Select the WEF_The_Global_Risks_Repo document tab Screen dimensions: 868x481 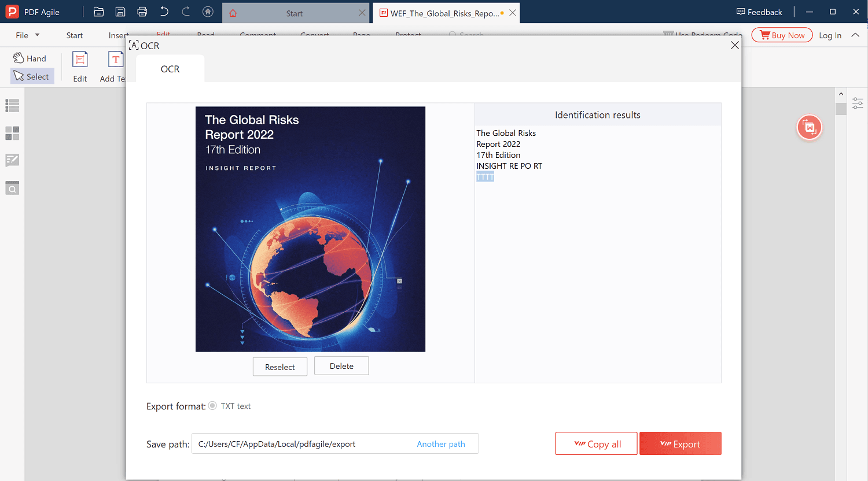tap(446, 13)
